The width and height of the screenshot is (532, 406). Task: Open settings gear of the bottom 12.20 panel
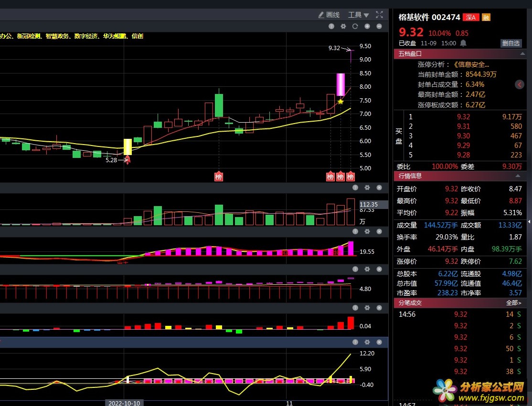point(367,342)
